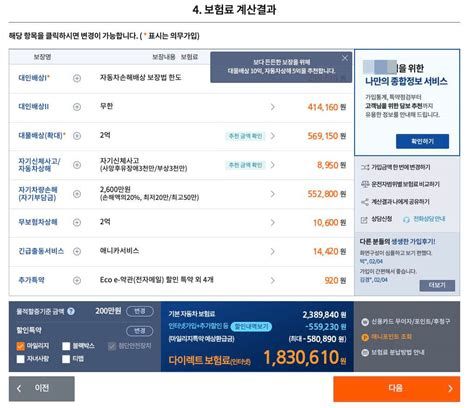Click the 운전자범위별 보험료 비교하기 icon
474x408 pixels.
coord(365,184)
